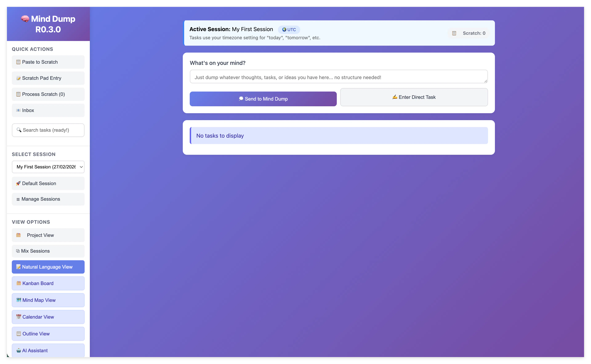Switch to Kanban Board view

click(x=48, y=283)
